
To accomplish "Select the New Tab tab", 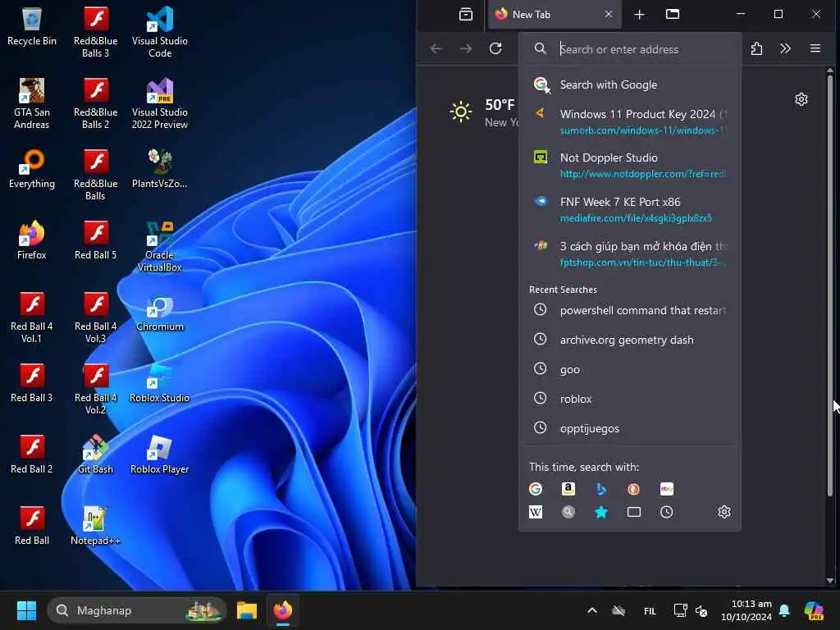I will coord(555,15).
